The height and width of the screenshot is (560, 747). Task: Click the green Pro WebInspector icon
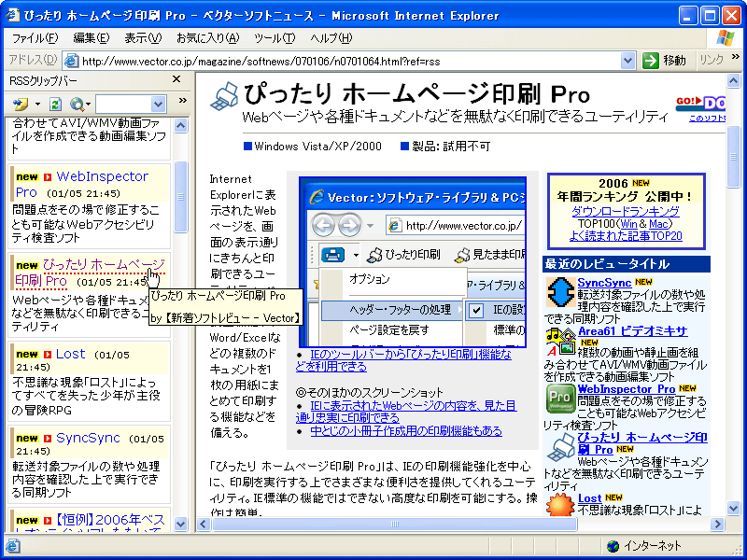click(x=561, y=399)
